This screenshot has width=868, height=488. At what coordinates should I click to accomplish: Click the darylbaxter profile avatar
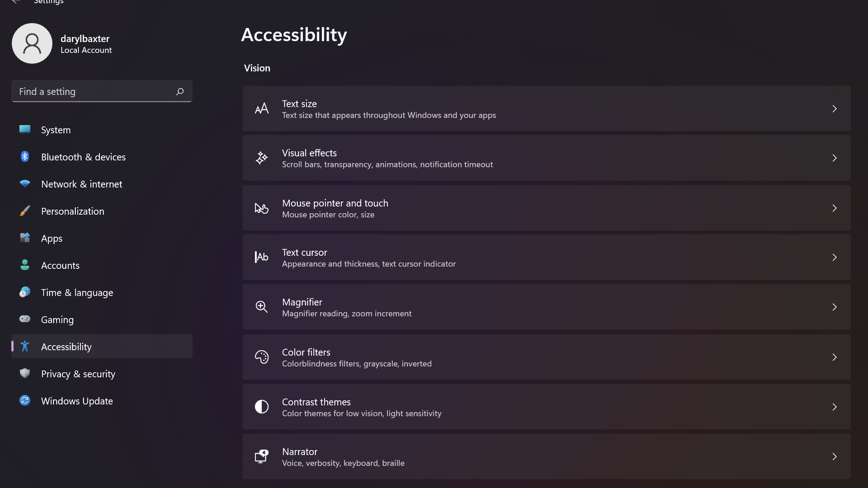[32, 43]
